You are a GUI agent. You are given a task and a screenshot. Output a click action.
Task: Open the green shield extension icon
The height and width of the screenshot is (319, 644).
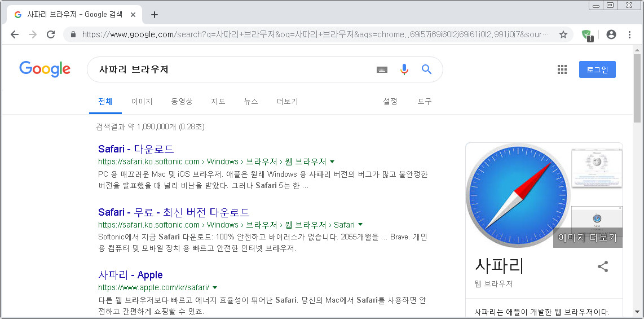587,35
